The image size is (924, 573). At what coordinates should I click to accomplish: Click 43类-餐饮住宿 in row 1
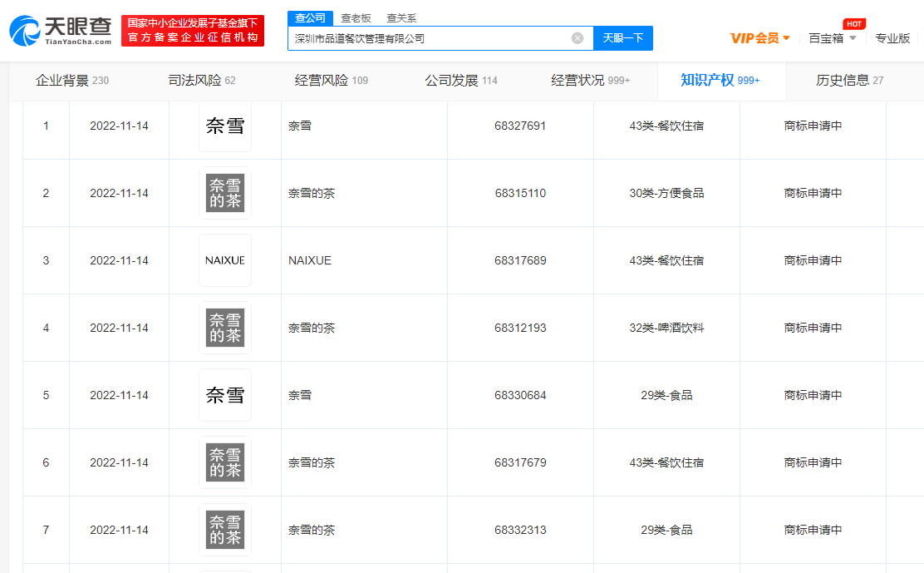666,126
